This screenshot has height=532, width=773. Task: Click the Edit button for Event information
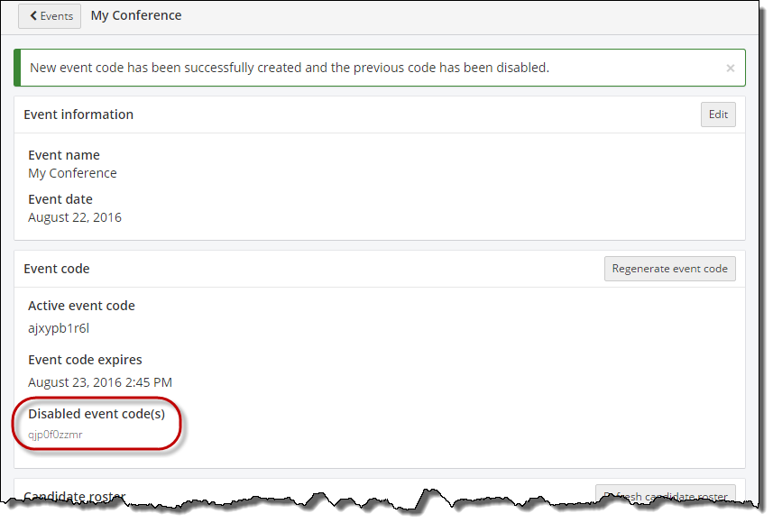[717, 115]
